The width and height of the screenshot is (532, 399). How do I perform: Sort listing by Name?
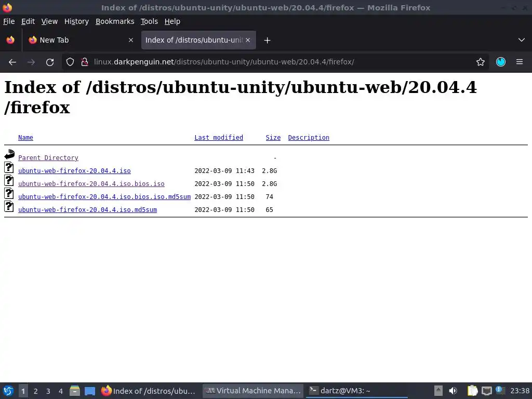pos(25,137)
